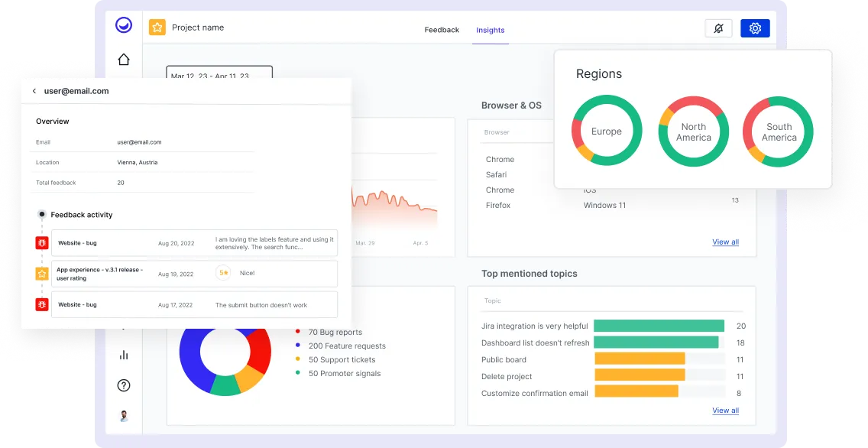Click the star icon beside App experience entry

point(42,273)
